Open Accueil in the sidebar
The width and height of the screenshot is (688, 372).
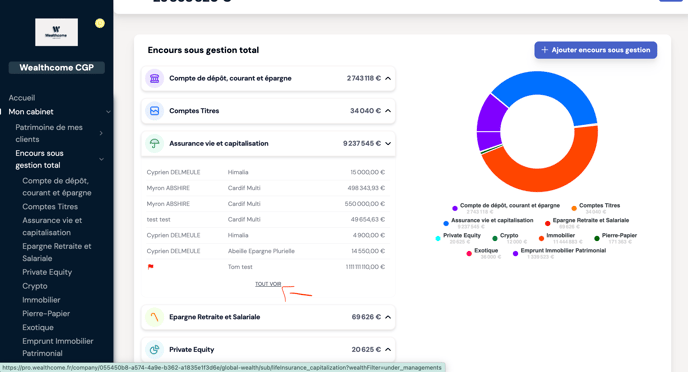pyautogui.click(x=22, y=98)
